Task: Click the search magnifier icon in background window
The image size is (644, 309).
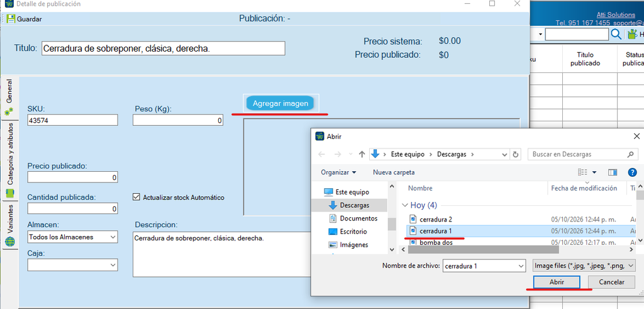Action: 616,35
